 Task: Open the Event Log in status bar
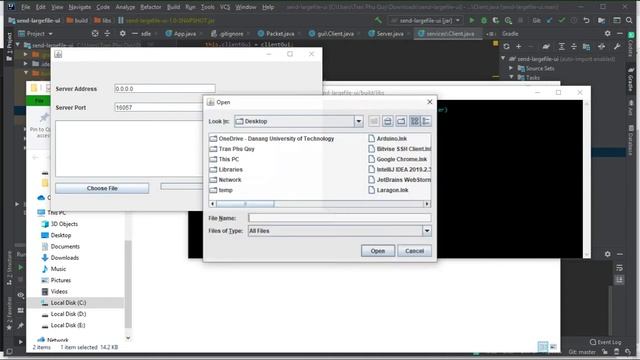[606, 342]
